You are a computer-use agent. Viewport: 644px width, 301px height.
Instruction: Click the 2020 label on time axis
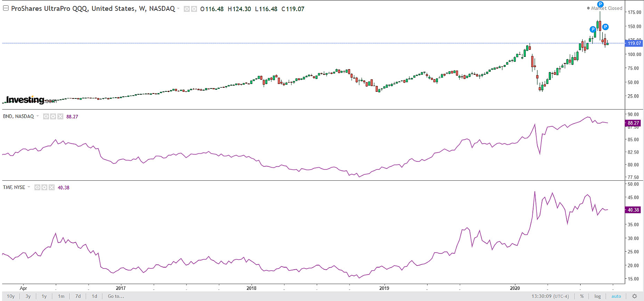(515, 288)
